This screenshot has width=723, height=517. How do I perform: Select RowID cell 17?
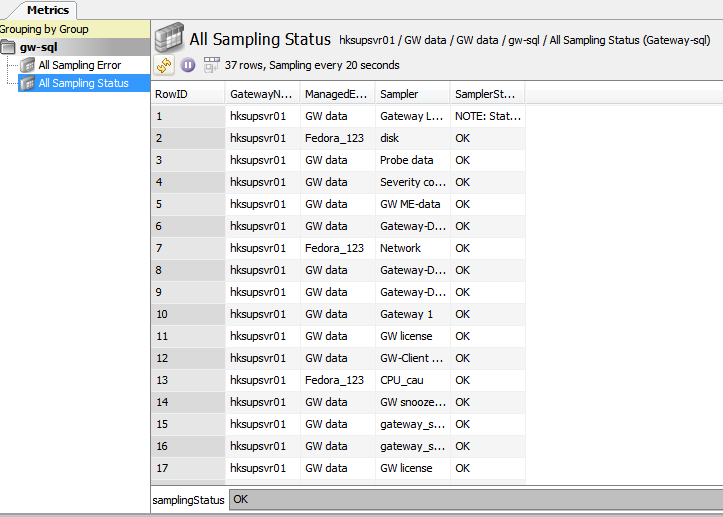188,468
